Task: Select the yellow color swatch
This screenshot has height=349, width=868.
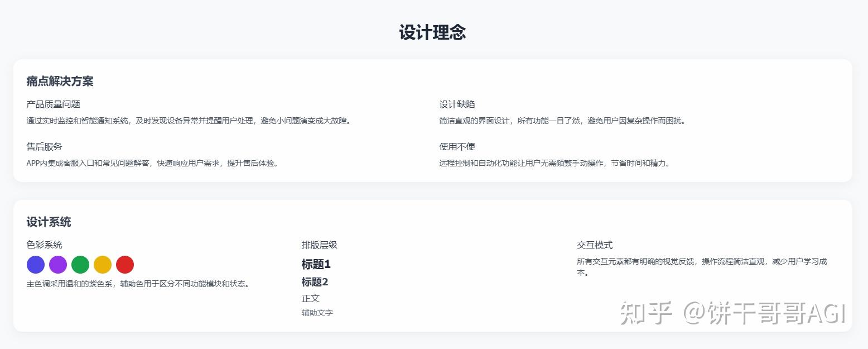Action: click(102, 265)
